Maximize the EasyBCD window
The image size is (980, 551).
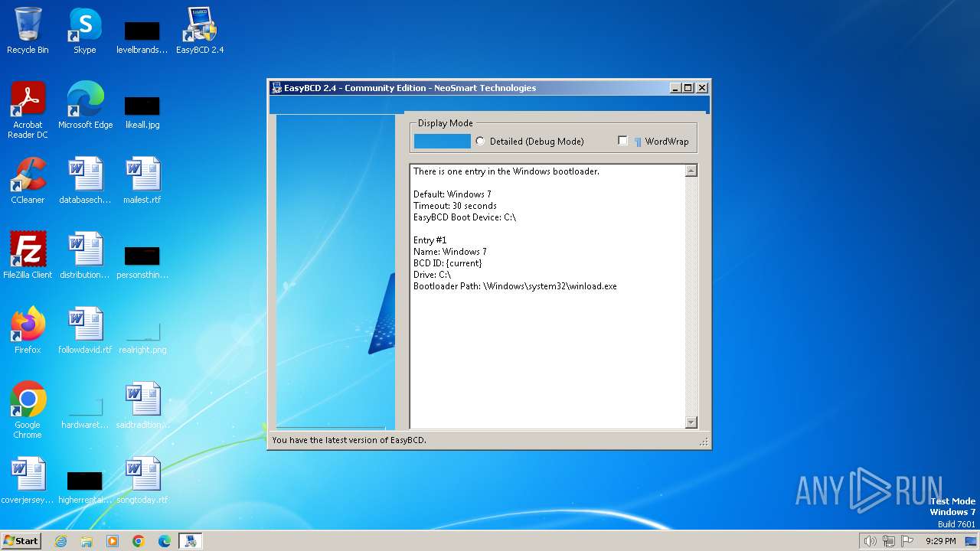coord(688,88)
